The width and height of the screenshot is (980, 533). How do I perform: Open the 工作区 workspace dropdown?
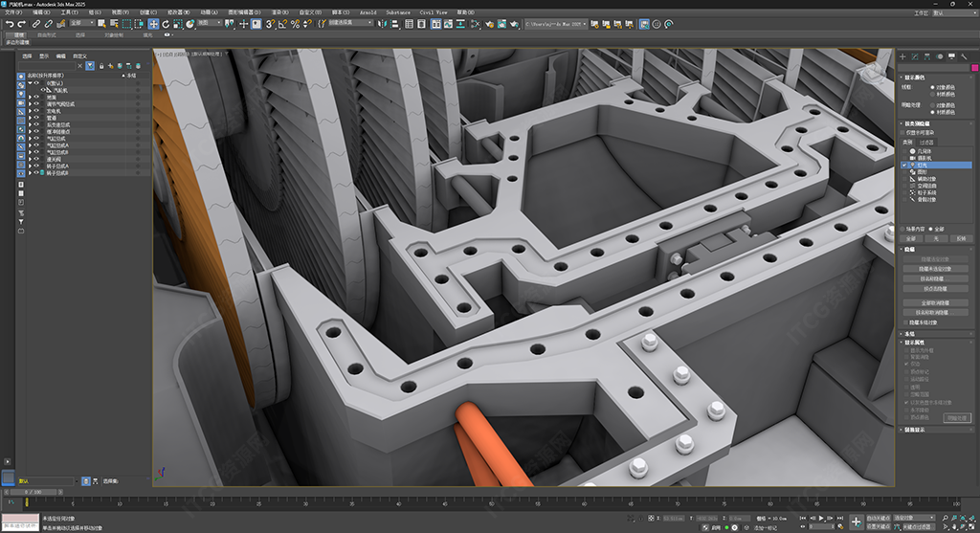953,13
